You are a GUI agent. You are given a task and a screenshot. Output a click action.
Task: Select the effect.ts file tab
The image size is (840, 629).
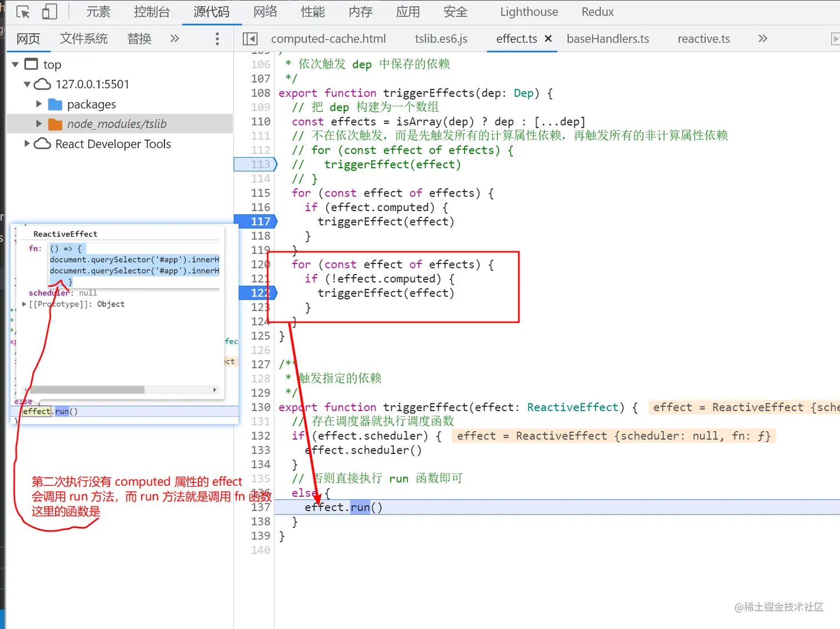[517, 38]
